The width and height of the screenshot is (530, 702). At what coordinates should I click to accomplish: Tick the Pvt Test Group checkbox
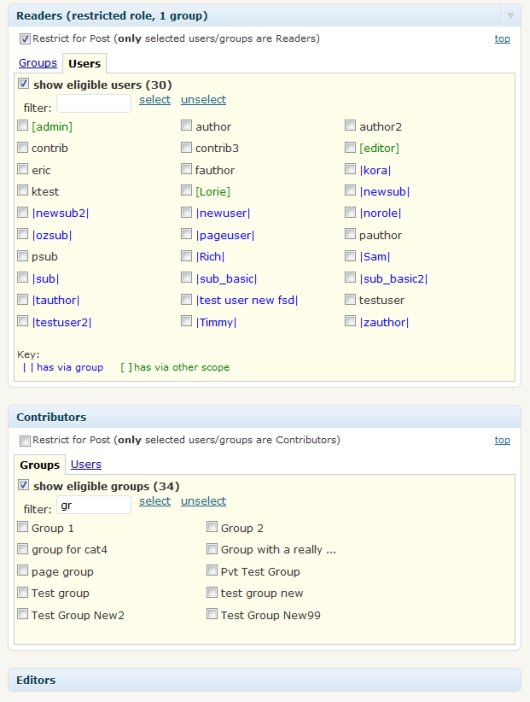pyautogui.click(x=212, y=570)
